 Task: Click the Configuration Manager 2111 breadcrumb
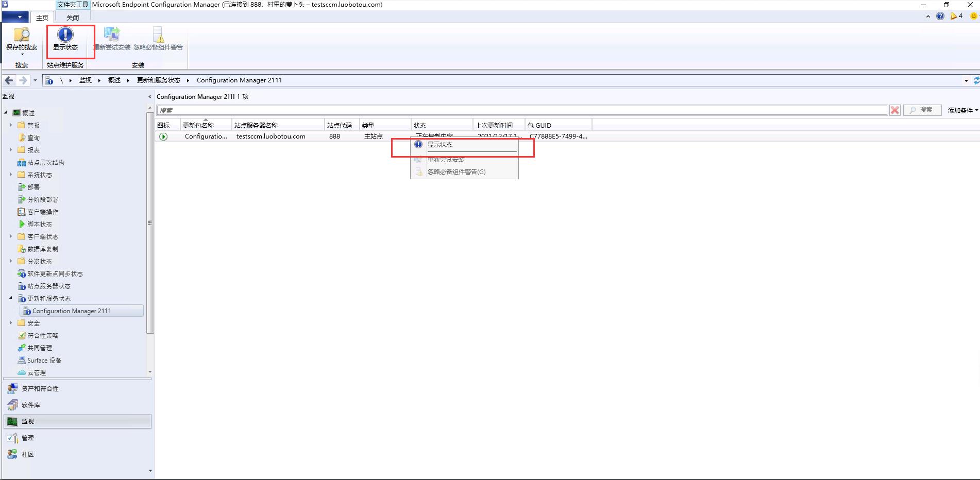pos(239,80)
